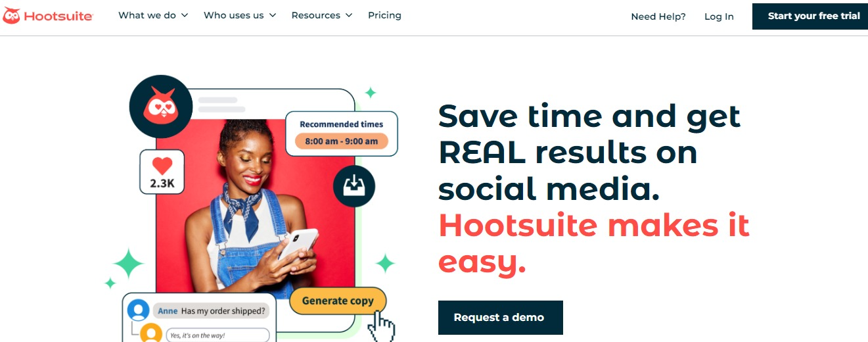Click the Request a demo button
This screenshot has height=342, width=868.
[501, 318]
